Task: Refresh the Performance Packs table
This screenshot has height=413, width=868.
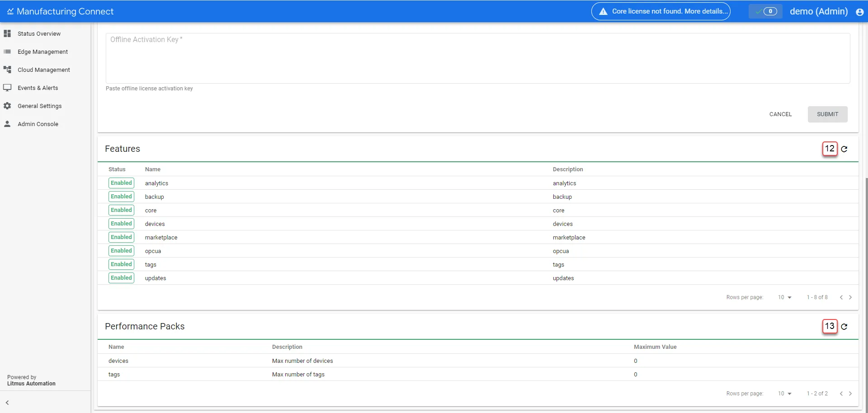Action: click(844, 326)
